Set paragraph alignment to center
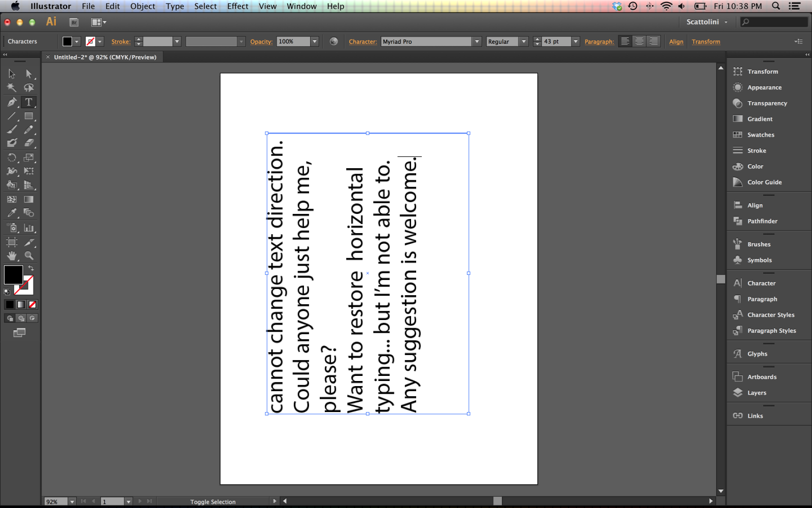812x508 pixels. click(639, 42)
